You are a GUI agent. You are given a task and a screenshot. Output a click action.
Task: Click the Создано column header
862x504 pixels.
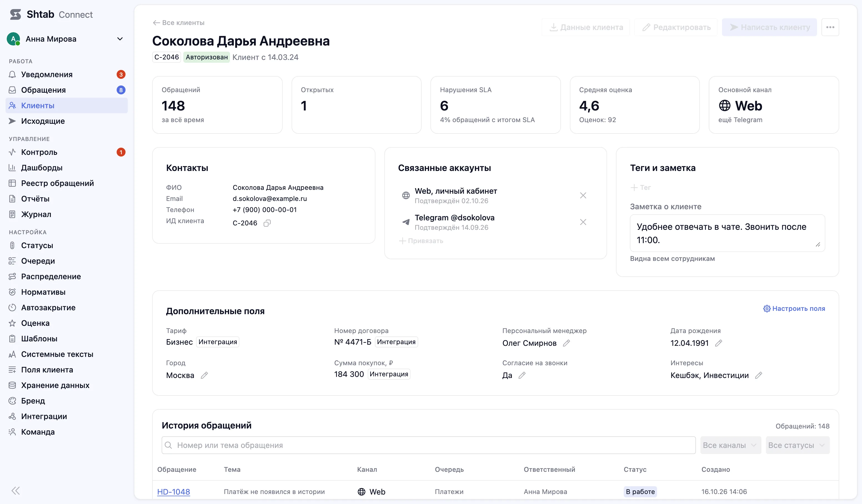[x=716, y=470]
